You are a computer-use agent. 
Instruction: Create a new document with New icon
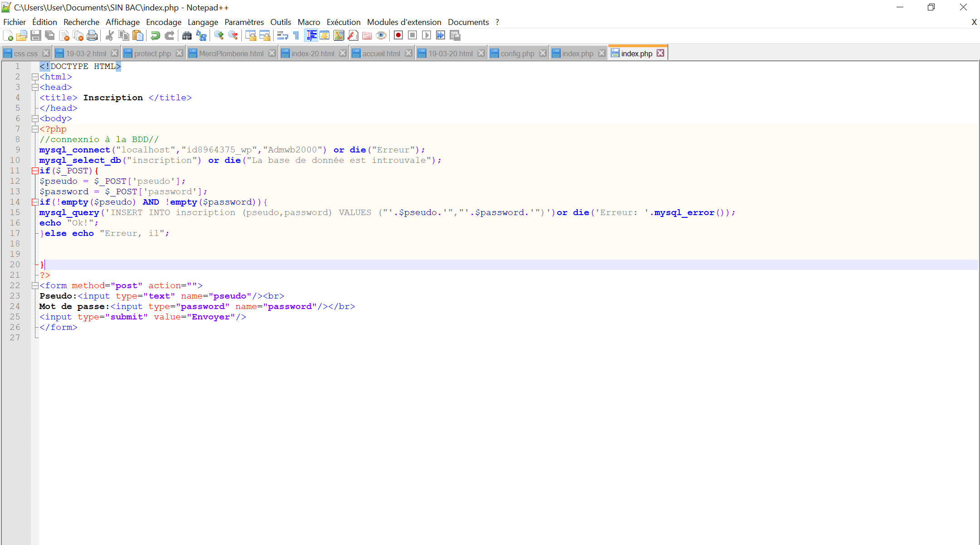tap(8, 35)
